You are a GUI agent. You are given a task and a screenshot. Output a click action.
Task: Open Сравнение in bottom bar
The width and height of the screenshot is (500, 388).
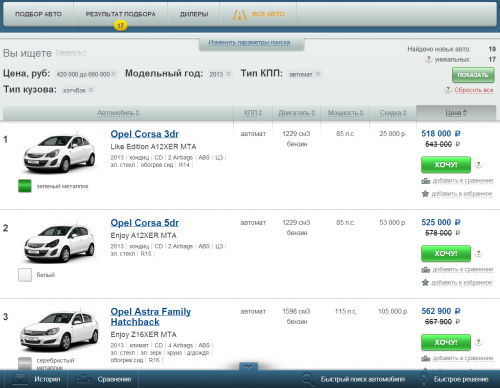point(114,379)
